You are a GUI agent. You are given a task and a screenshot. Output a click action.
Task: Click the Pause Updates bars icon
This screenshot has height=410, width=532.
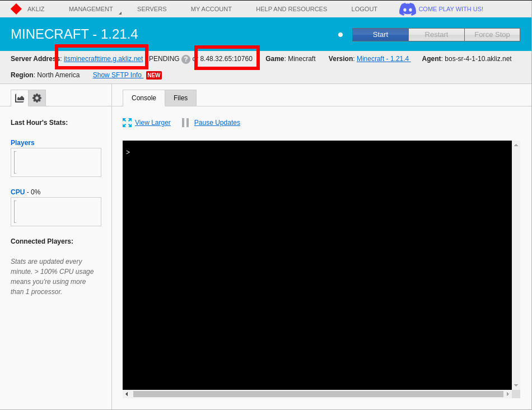[x=185, y=123]
